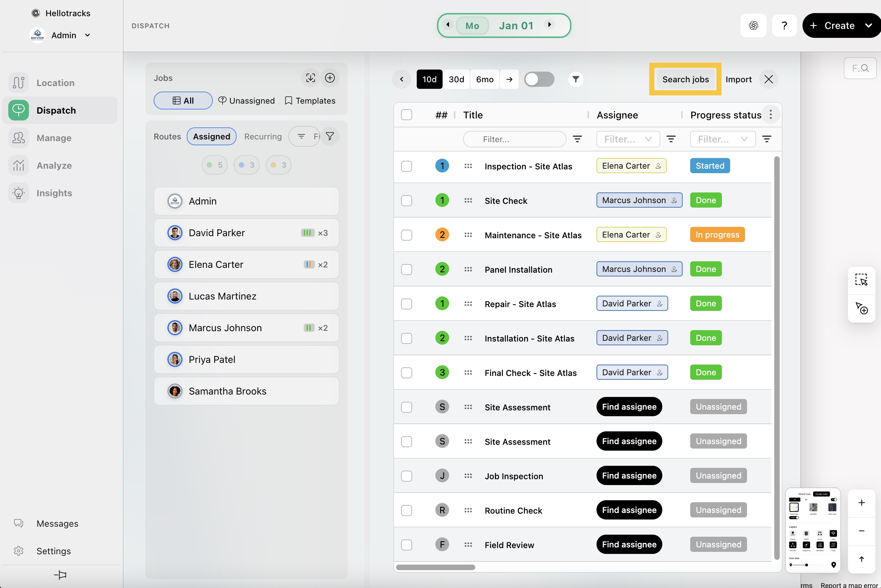Toggle the switch next to 6mo
The height and width of the screenshot is (588, 881).
(x=539, y=79)
